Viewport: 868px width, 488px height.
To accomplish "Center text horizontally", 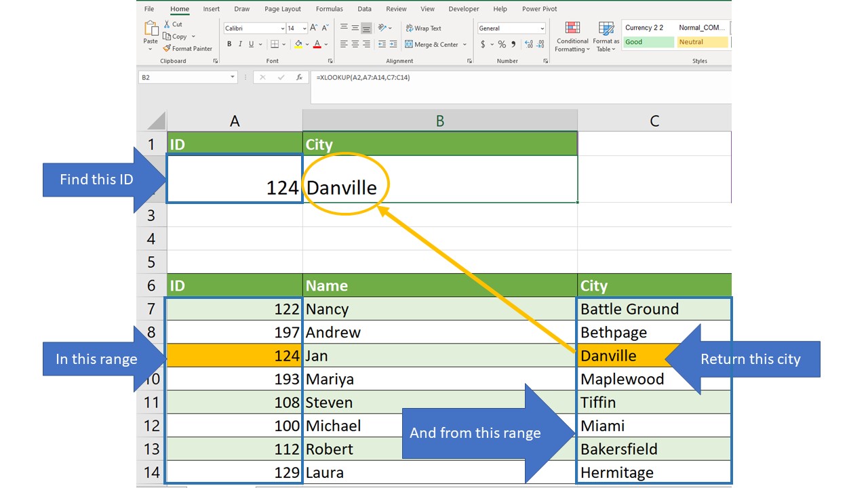I will pyautogui.click(x=355, y=44).
